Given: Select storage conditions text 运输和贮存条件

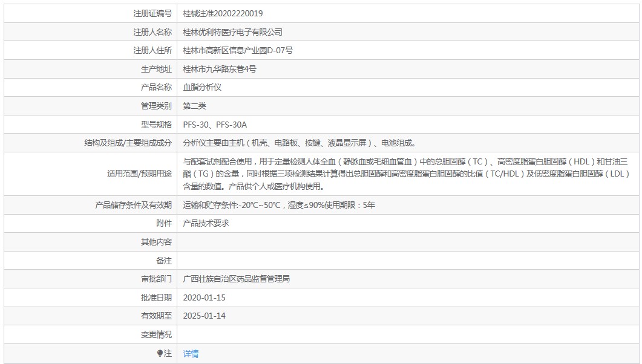Looking at the screenshot, I should pyautogui.click(x=279, y=205).
